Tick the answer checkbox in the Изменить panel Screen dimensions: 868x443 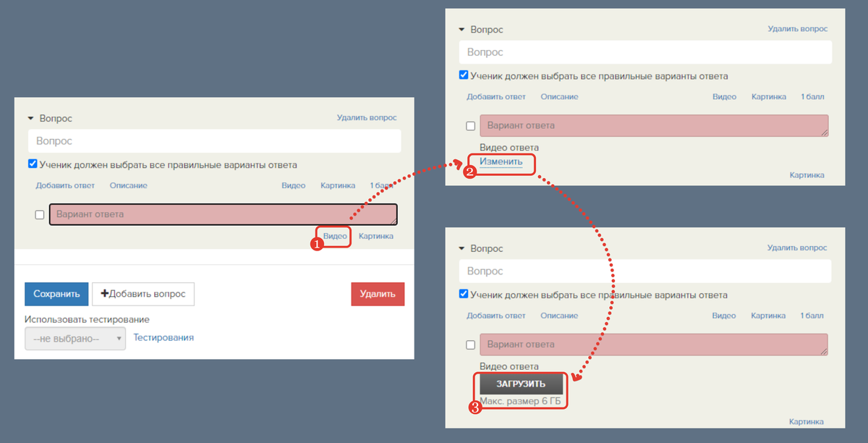(471, 126)
